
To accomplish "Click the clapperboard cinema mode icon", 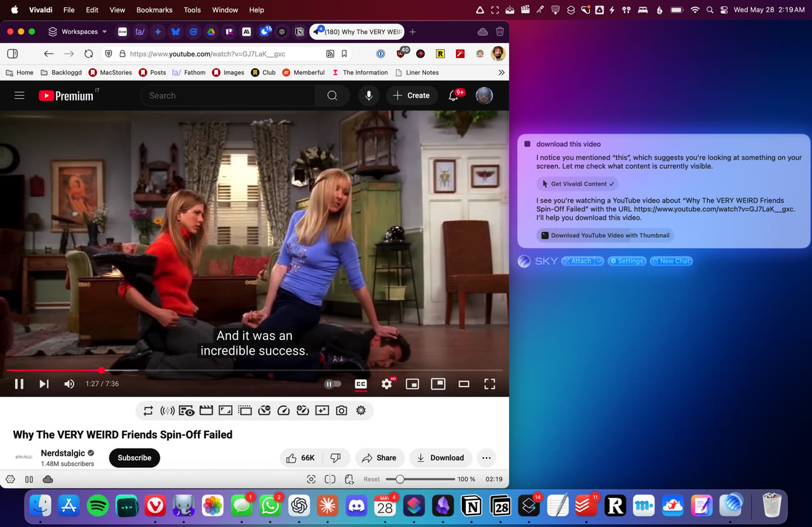I will [x=206, y=410].
